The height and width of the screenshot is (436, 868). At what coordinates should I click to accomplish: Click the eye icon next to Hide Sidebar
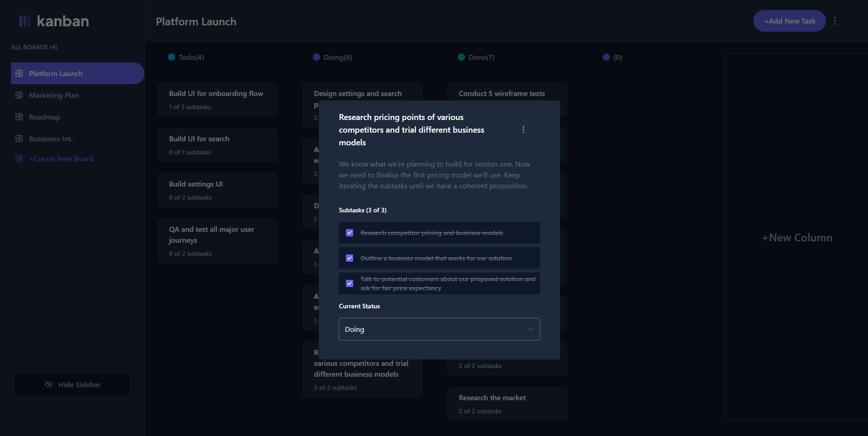coord(48,384)
